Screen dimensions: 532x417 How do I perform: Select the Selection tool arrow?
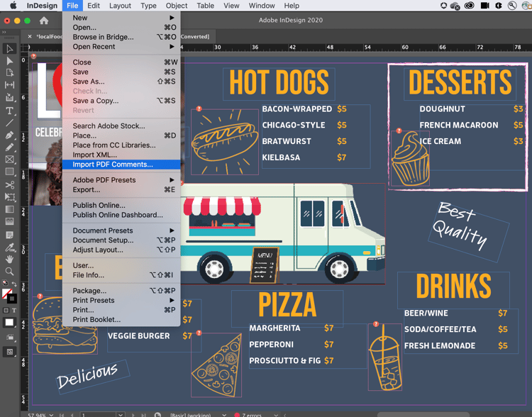pyautogui.click(x=9, y=49)
